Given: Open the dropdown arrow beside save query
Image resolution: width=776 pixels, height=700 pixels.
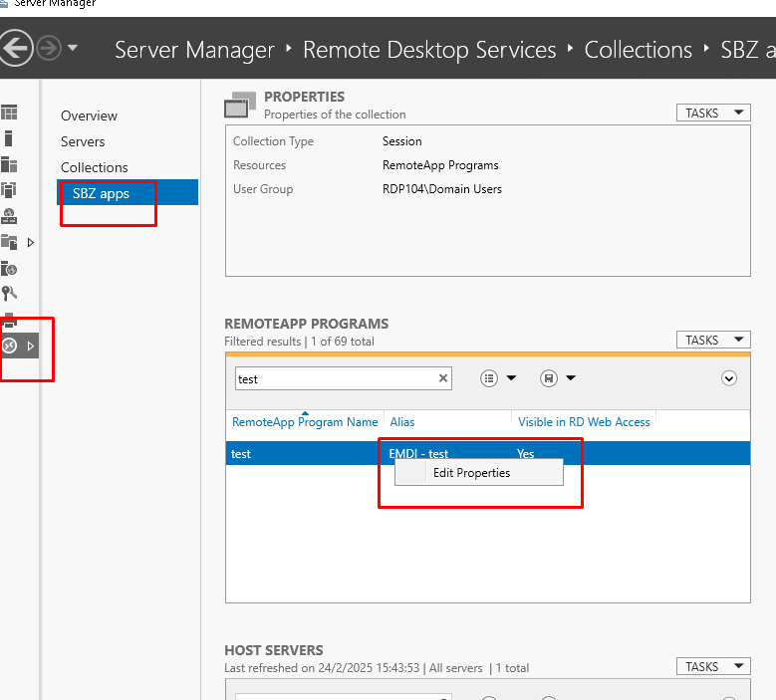Looking at the screenshot, I should click(571, 378).
